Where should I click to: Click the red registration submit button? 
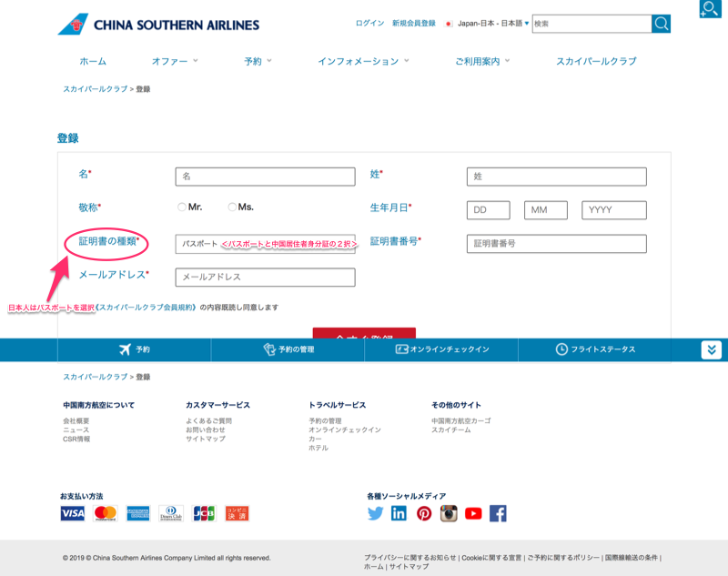(x=364, y=333)
